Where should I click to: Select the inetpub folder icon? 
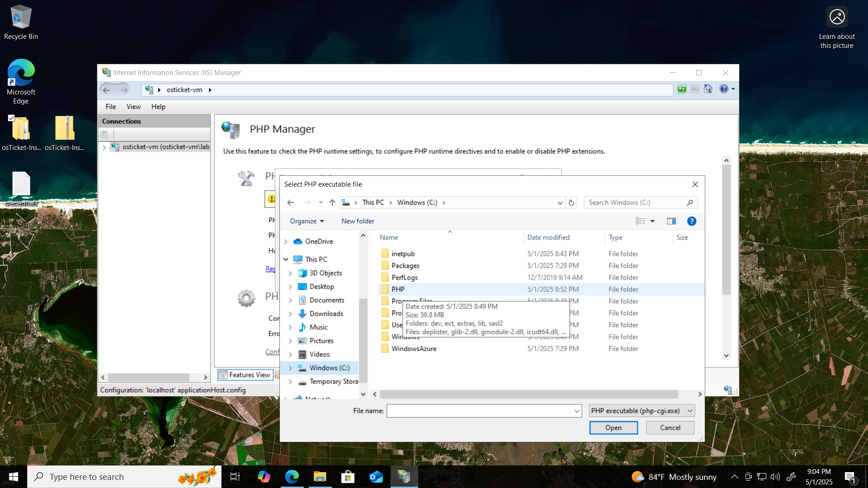click(385, 253)
